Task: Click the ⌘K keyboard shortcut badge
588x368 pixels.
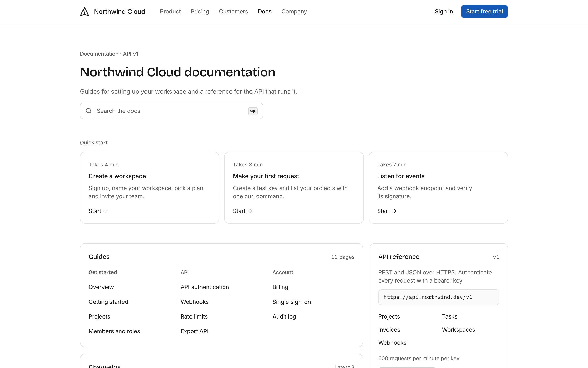Action: pyautogui.click(x=253, y=111)
